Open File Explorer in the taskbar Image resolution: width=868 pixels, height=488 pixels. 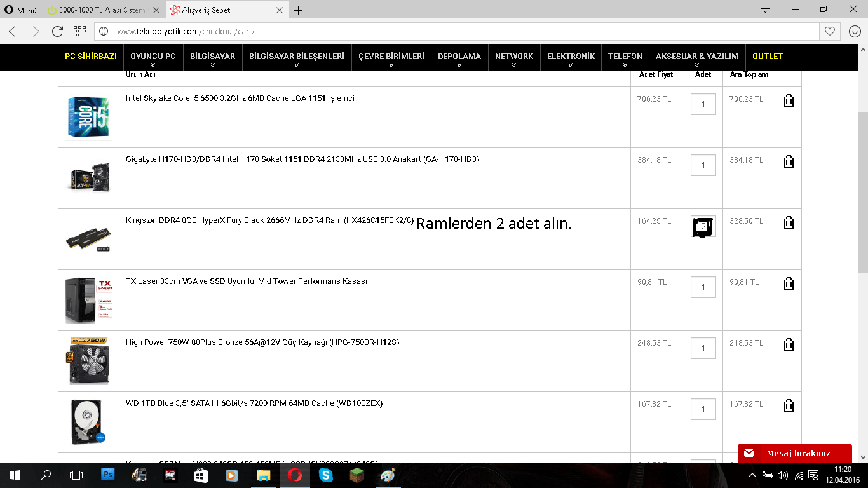click(x=264, y=475)
